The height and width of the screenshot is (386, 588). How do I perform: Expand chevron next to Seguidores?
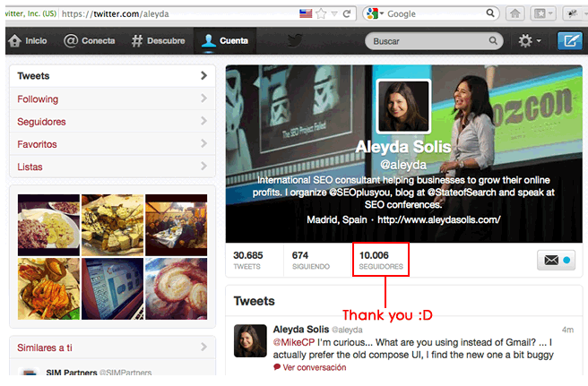(x=203, y=121)
